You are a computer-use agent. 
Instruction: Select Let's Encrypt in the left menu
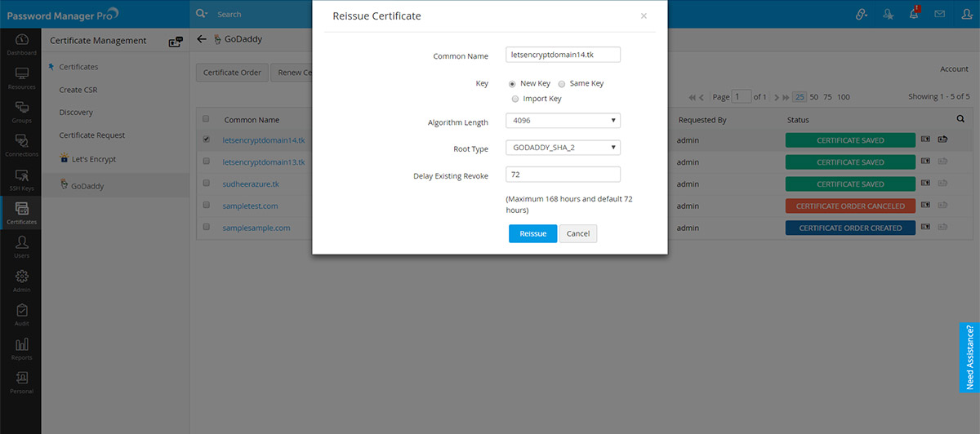coord(91,158)
